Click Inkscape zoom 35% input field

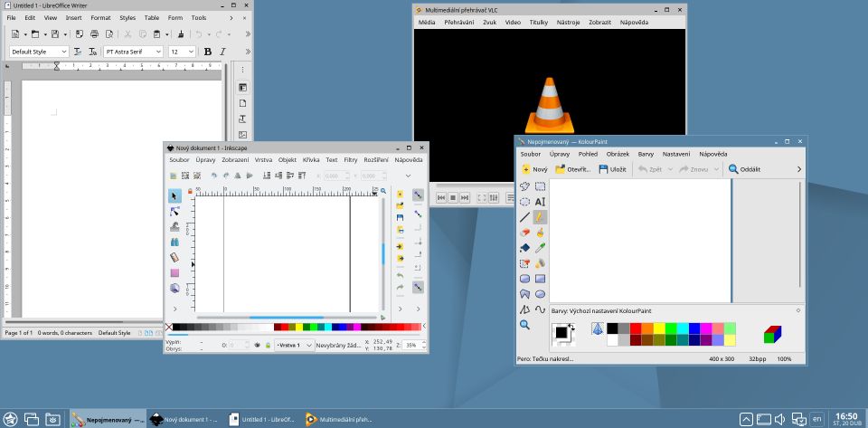(412, 345)
